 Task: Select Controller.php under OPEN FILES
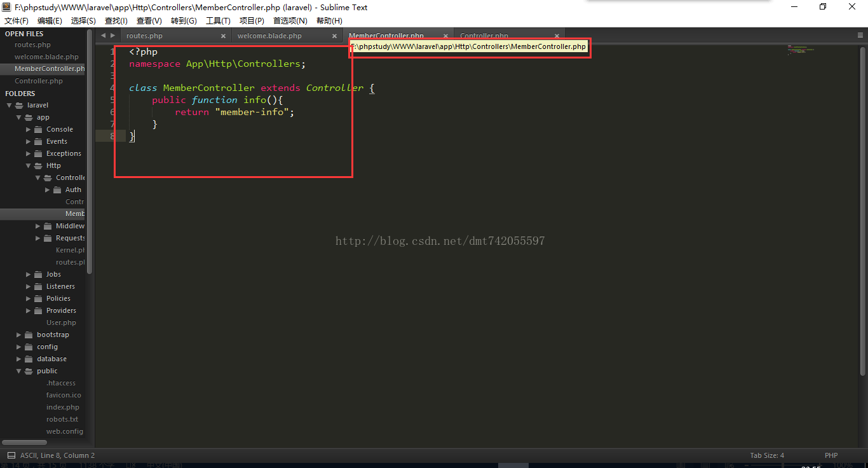pyautogui.click(x=39, y=81)
